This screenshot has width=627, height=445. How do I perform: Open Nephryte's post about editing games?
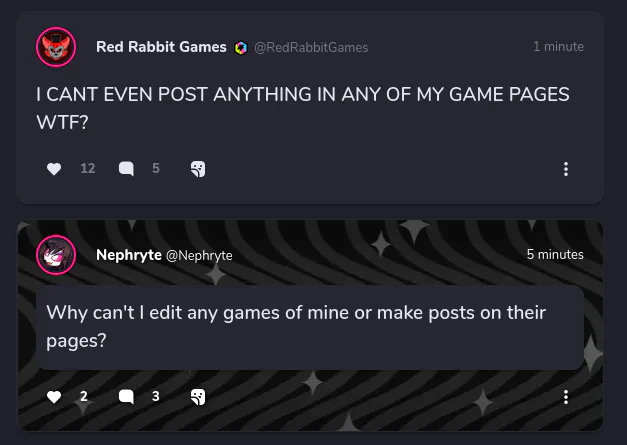(x=296, y=326)
